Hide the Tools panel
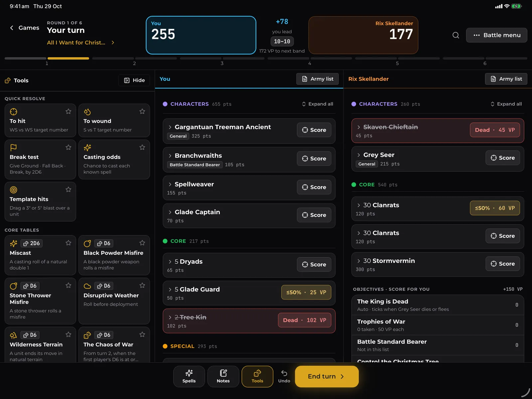 134,80
